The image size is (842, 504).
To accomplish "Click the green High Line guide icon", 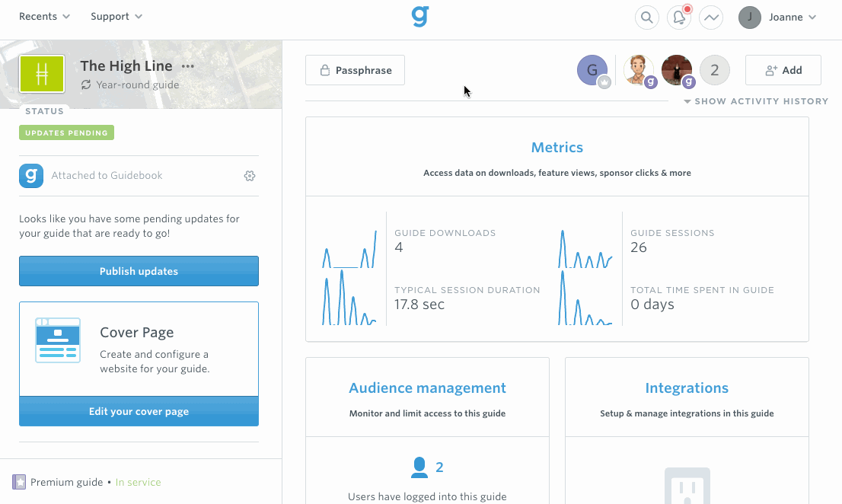I will click(x=42, y=74).
